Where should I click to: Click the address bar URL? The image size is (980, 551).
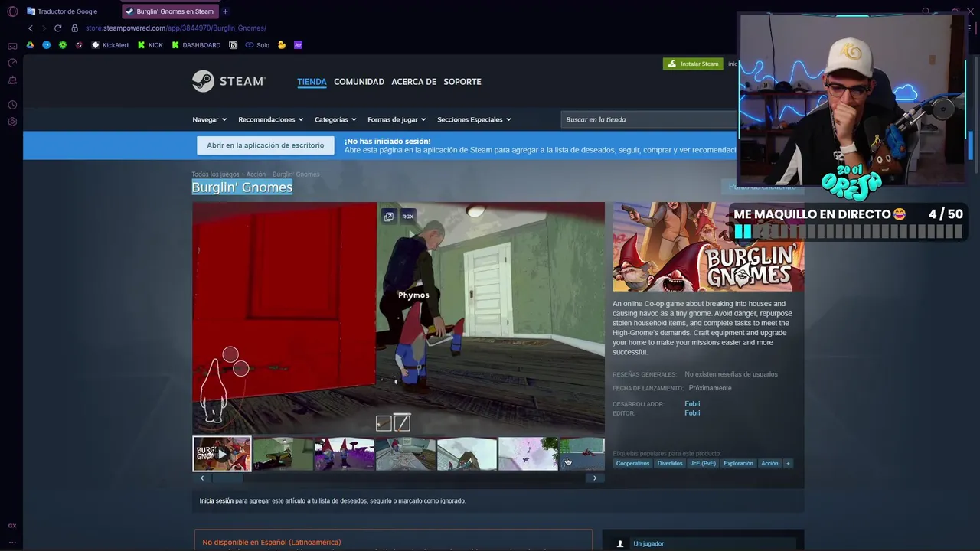coord(176,28)
